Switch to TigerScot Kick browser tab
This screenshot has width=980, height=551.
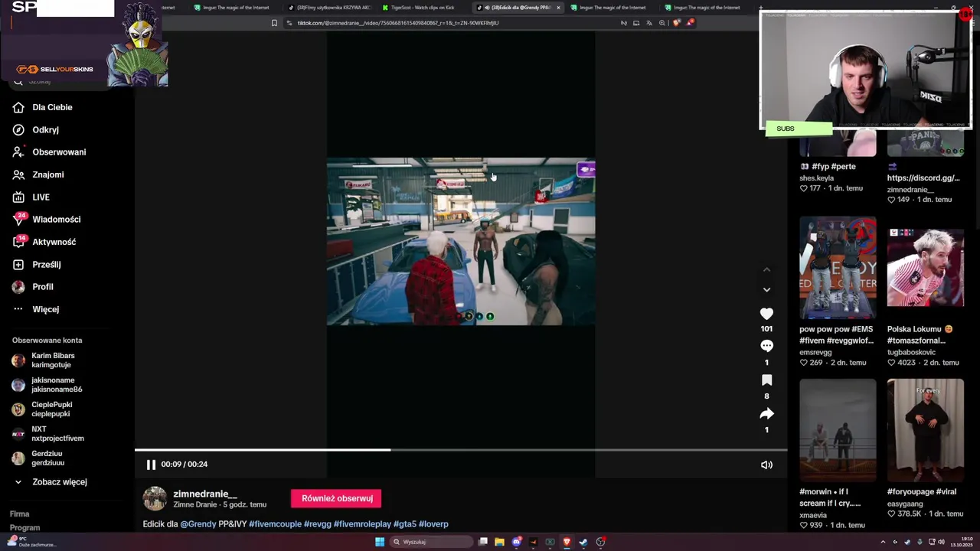pyautogui.click(x=418, y=8)
